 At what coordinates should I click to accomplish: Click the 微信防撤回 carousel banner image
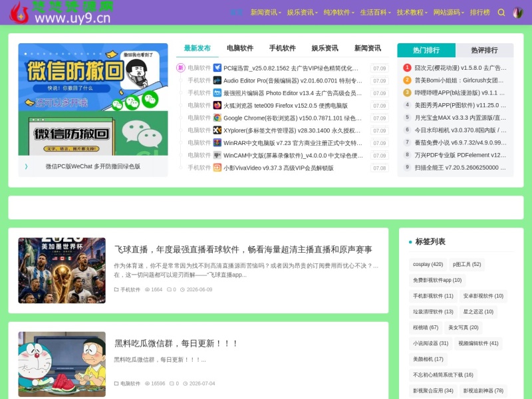[93, 99]
